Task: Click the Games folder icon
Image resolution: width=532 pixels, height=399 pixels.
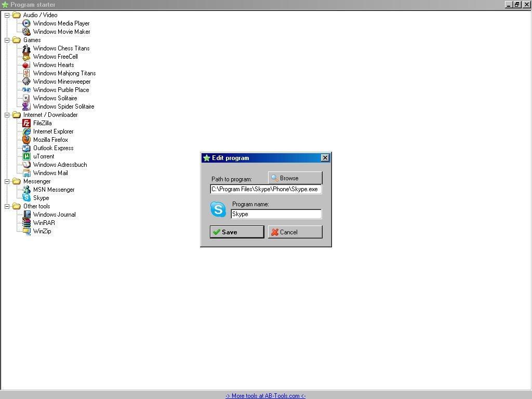Action: (17, 40)
